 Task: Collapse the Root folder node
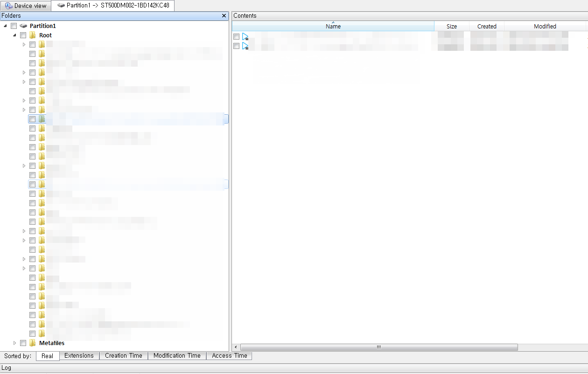[x=14, y=35]
